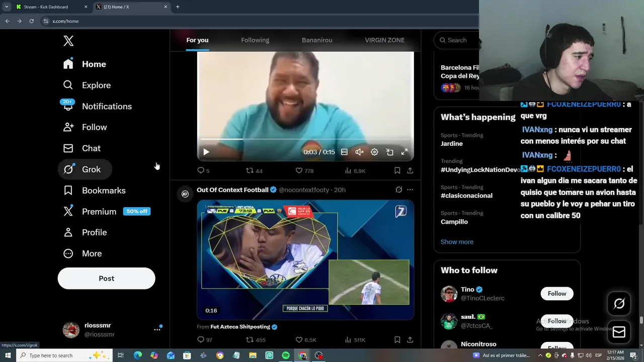644x362 pixels.
Task: Open more options on Out Of Context Football post
Action: (410, 190)
